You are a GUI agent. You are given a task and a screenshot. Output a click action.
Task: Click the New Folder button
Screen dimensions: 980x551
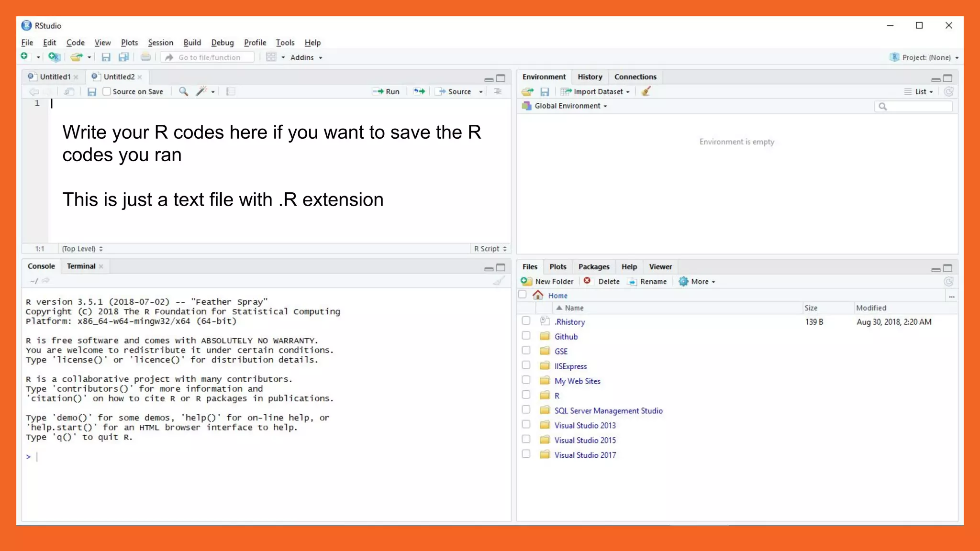547,282
